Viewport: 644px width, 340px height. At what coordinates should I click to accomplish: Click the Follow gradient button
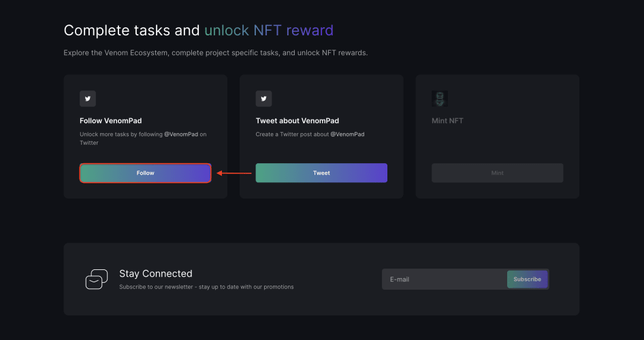(x=146, y=173)
